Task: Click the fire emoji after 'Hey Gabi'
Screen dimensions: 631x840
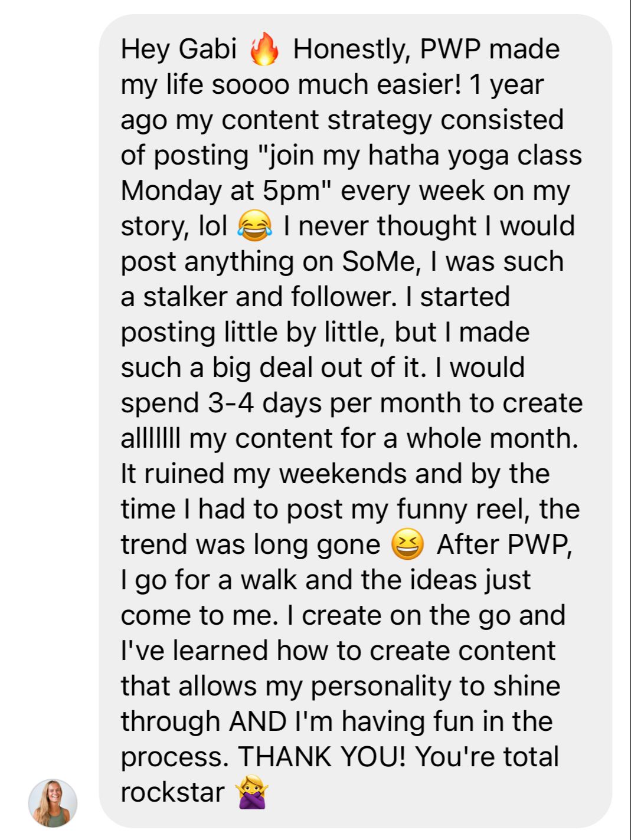Action: (264, 48)
